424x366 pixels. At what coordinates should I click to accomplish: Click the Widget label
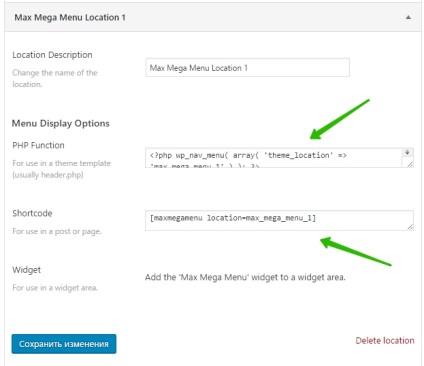point(27,270)
